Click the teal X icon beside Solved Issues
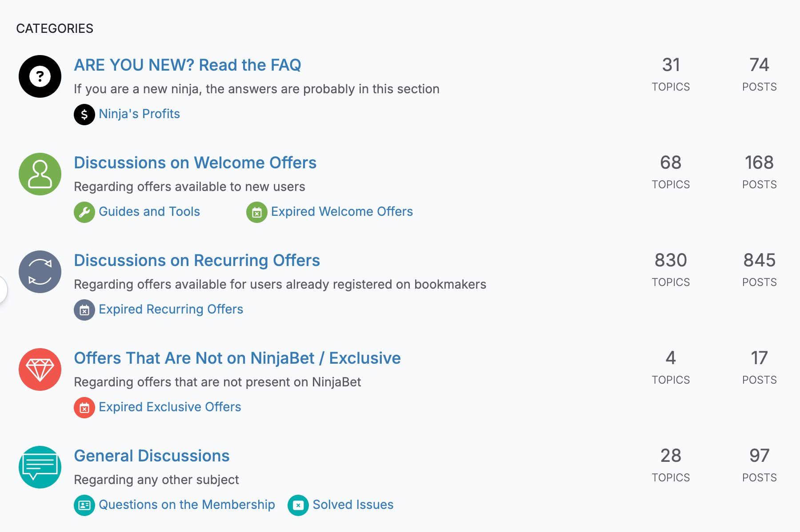 pos(298,505)
